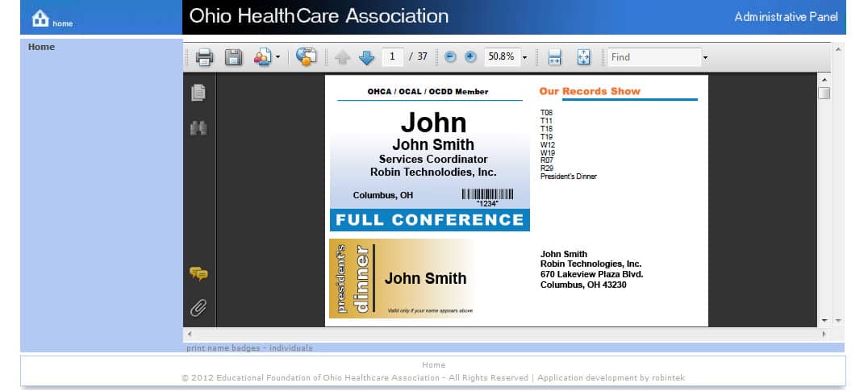Click the FULL CONFERENCE banner on badge
The height and width of the screenshot is (391, 868).
(430, 220)
